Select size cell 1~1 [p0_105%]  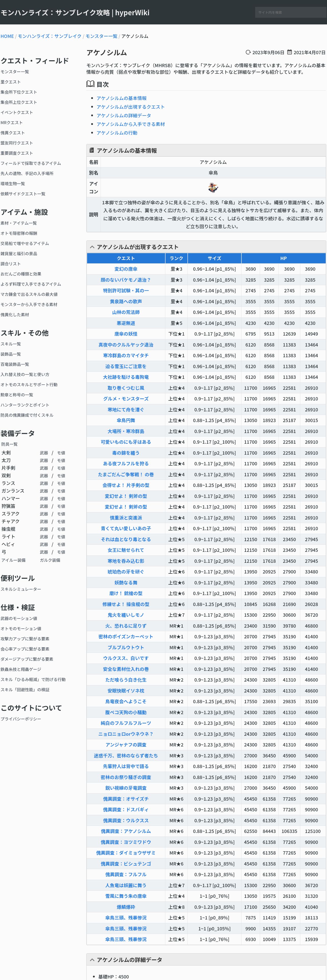(x=214, y=929)
